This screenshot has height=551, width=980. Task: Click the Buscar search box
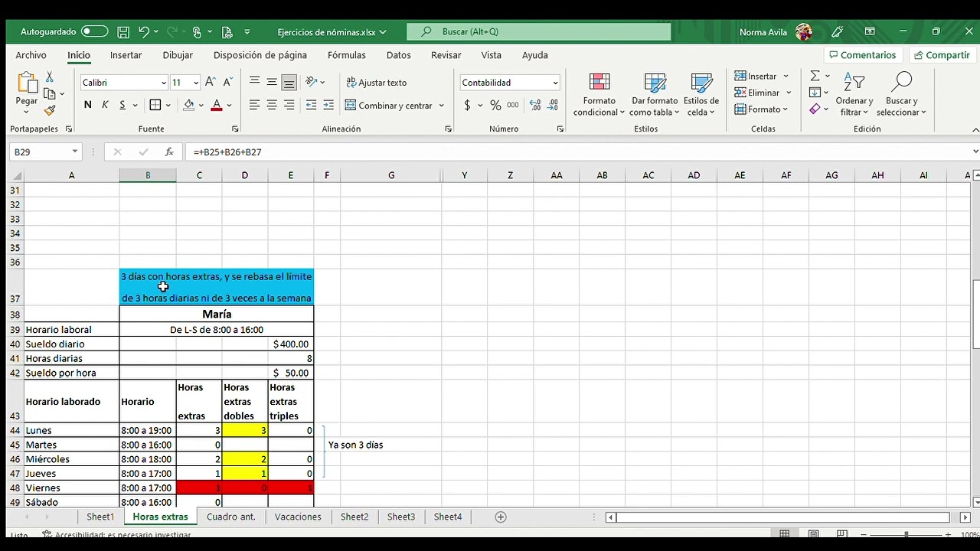pos(539,32)
